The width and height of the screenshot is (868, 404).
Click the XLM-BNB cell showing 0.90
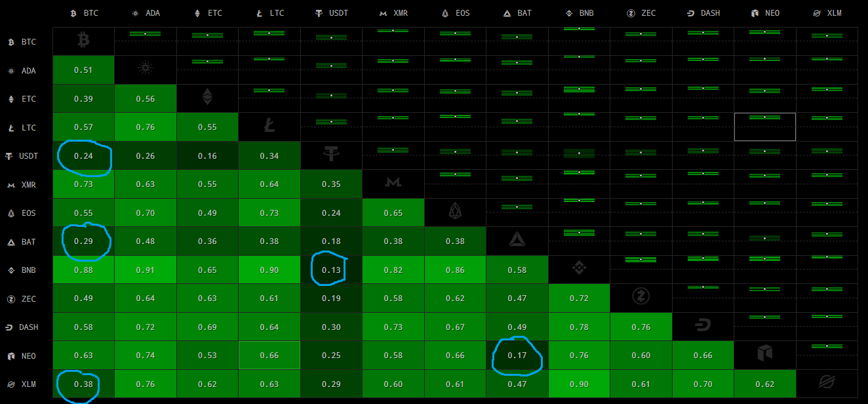pyautogui.click(x=580, y=384)
